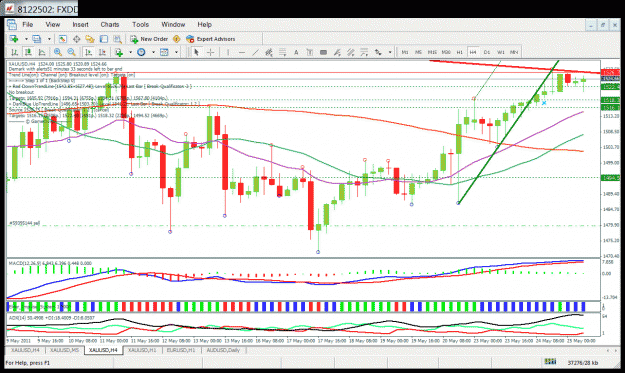Select the steep green uptrend line
This screenshot has height=373, width=625.
coord(508,132)
